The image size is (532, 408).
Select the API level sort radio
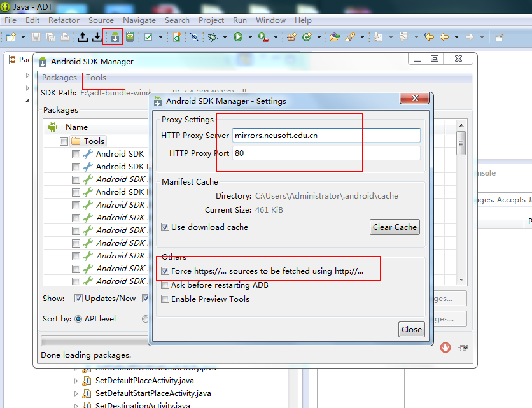tap(78, 319)
